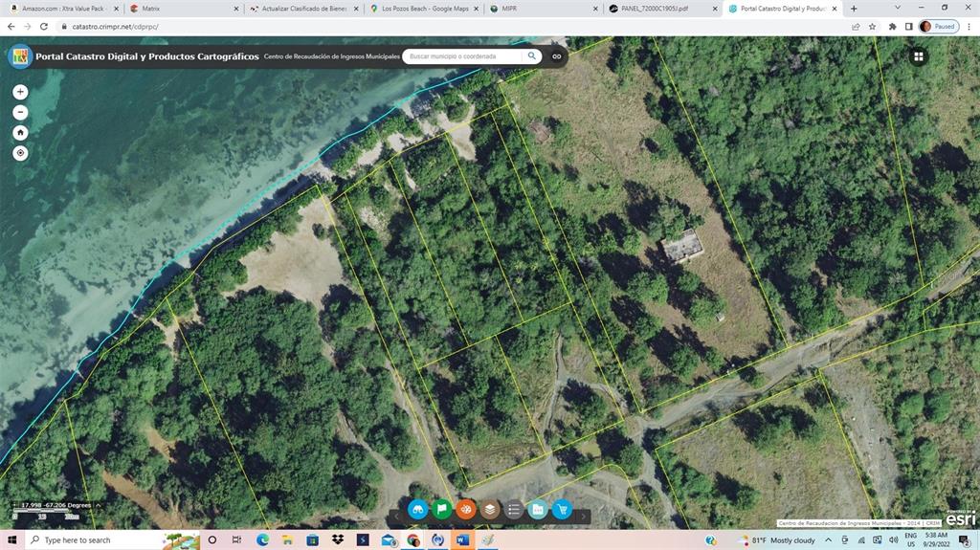Screen dimensions: 980x550
Task: Open the orange basemap gallery widget
Action: 466,510
